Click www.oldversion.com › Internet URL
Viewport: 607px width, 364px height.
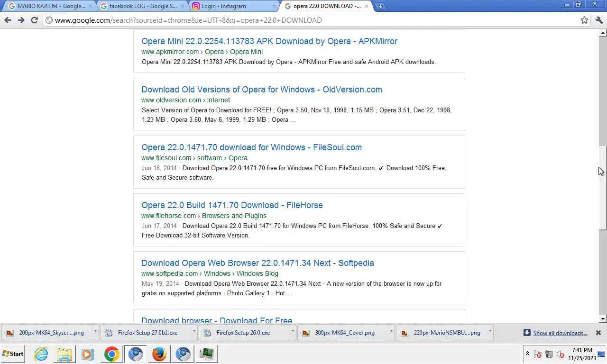click(x=185, y=100)
